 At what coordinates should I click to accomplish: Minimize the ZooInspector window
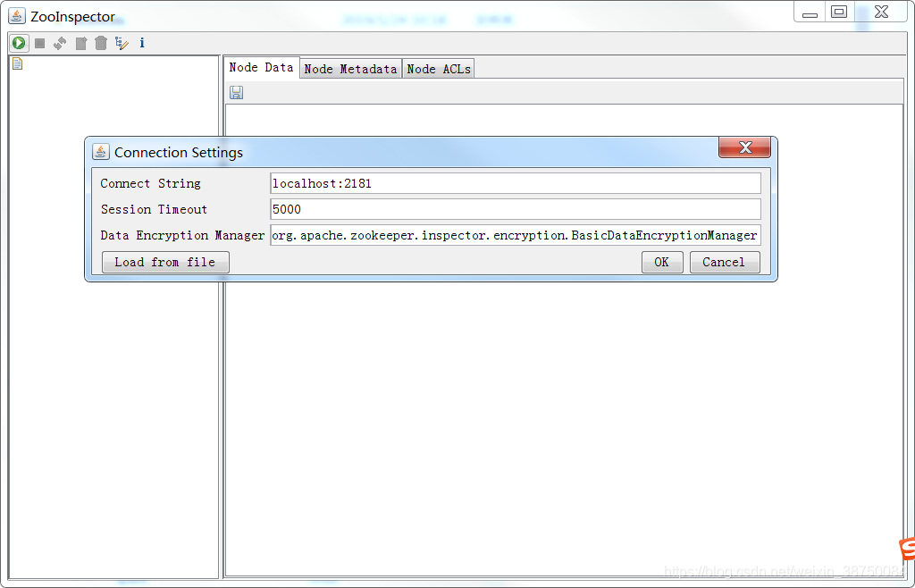pos(810,13)
